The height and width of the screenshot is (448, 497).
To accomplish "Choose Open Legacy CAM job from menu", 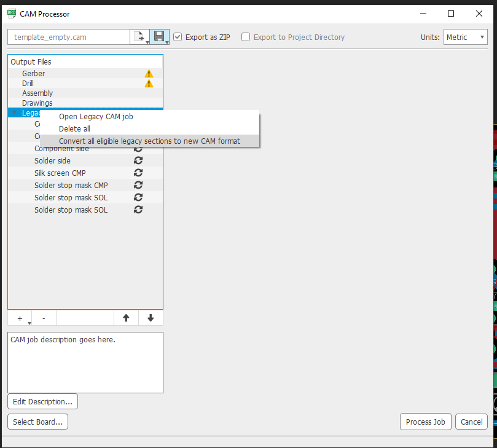I will click(96, 116).
